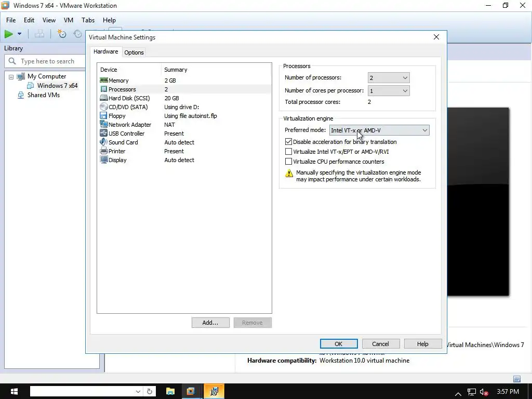Click the yellow warning triangle icon
The image size is (532, 399).
[x=289, y=174]
